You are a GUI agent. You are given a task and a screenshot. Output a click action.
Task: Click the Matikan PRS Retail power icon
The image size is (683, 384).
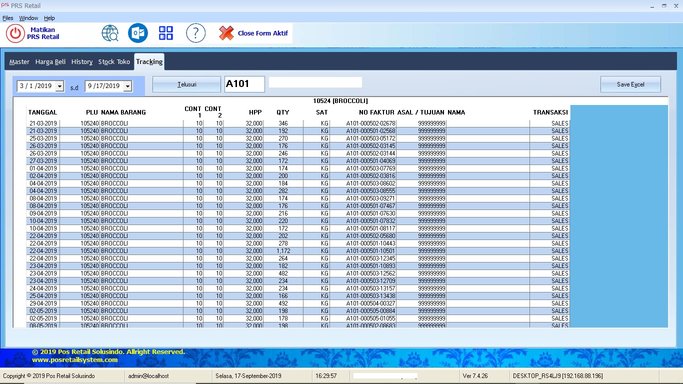tap(15, 34)
